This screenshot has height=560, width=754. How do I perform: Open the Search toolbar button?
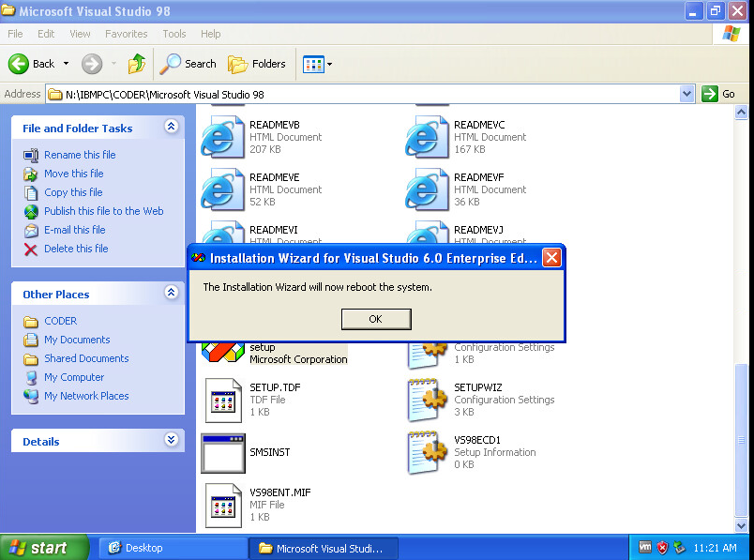(x=188, y=64)
